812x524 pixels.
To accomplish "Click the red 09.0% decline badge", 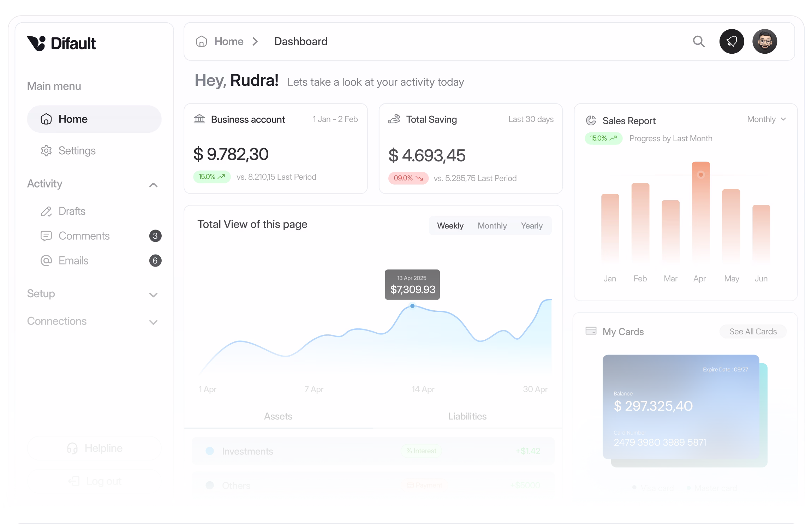I will click(x=408, y=178).
